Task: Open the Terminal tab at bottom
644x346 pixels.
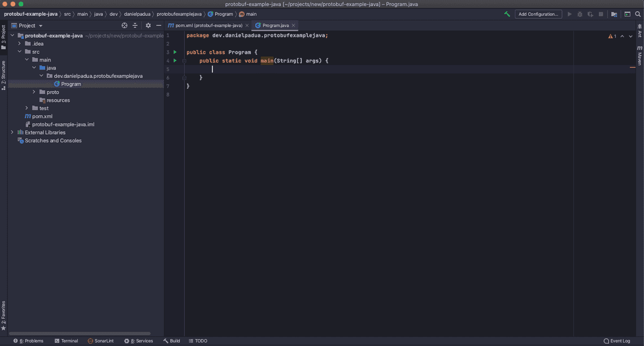Action: tap(66, 341)
